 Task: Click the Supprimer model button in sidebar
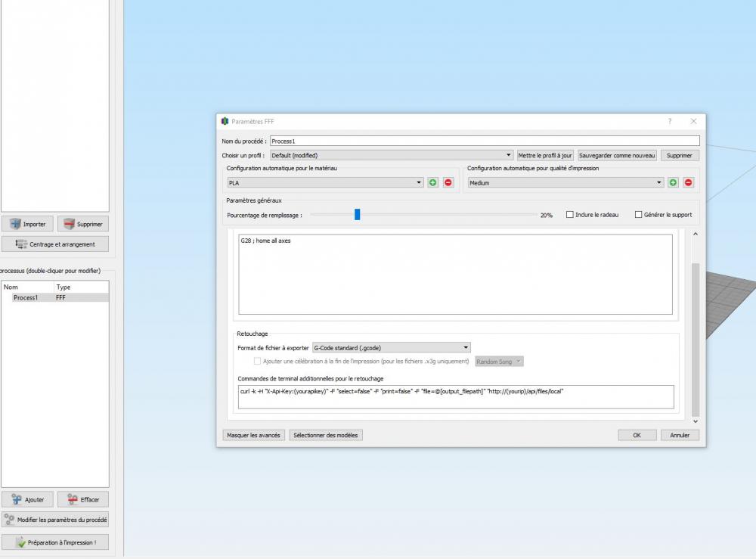83,224
